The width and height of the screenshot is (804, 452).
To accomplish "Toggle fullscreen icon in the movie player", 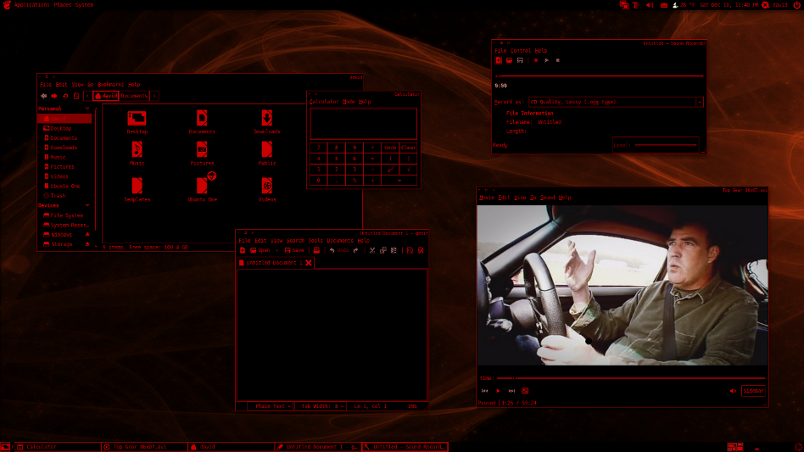I will 525,391.
